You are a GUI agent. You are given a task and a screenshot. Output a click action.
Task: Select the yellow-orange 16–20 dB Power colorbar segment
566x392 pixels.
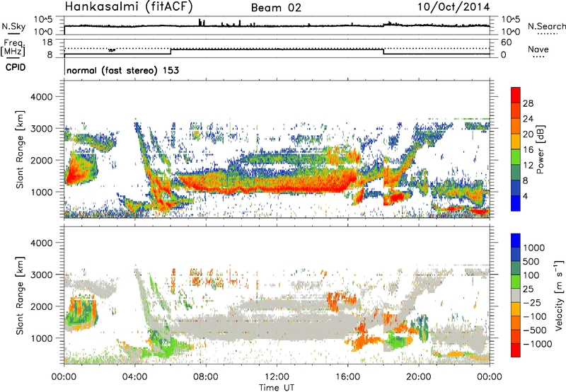(516, 142)
